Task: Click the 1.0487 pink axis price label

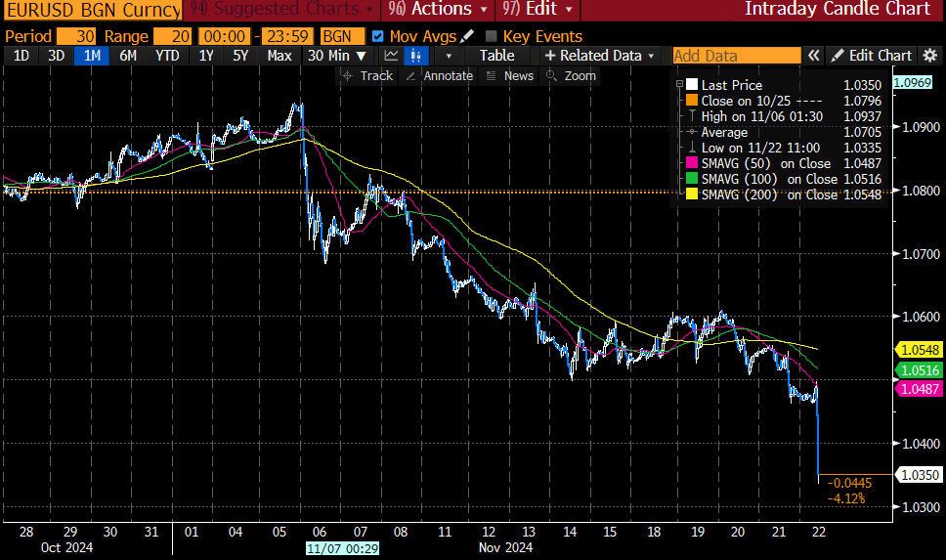Action: pos(920,389)
